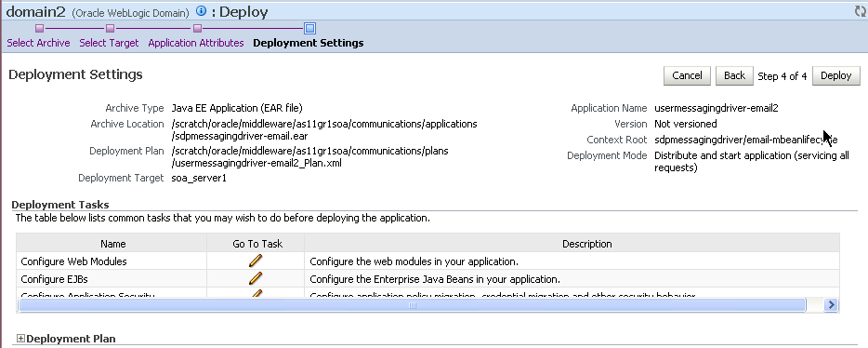Click the Go To Task column header

[x=257, y=244]
